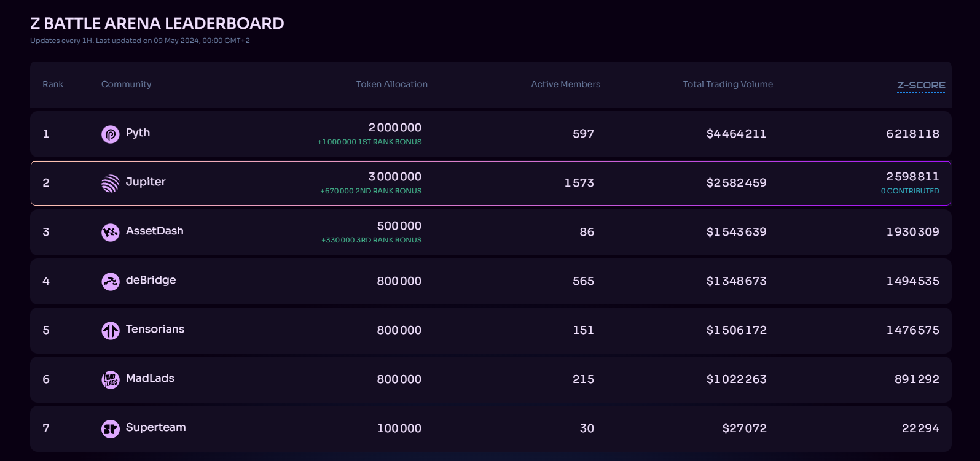980x461 pixels.
Task: Click the Tensorians community logo icon
Action: click(111, 330)
